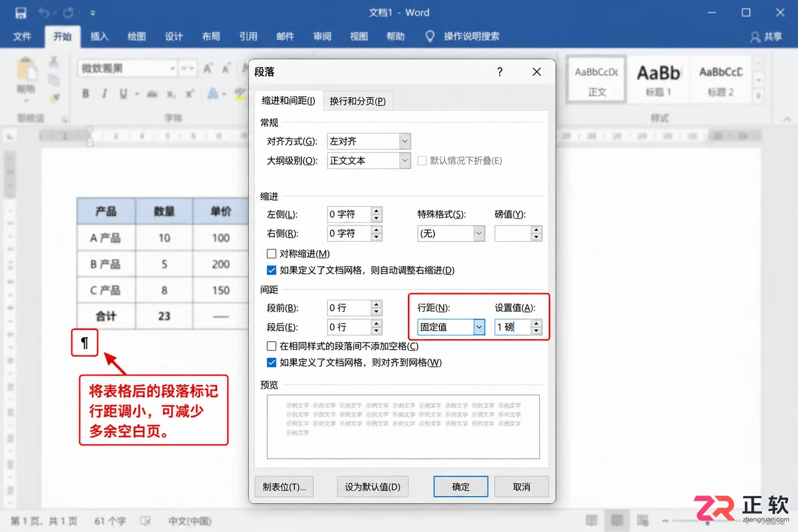
Task: Toggle Strikethrough formatting
Action: pyautogui.click(x=152, y=94)
